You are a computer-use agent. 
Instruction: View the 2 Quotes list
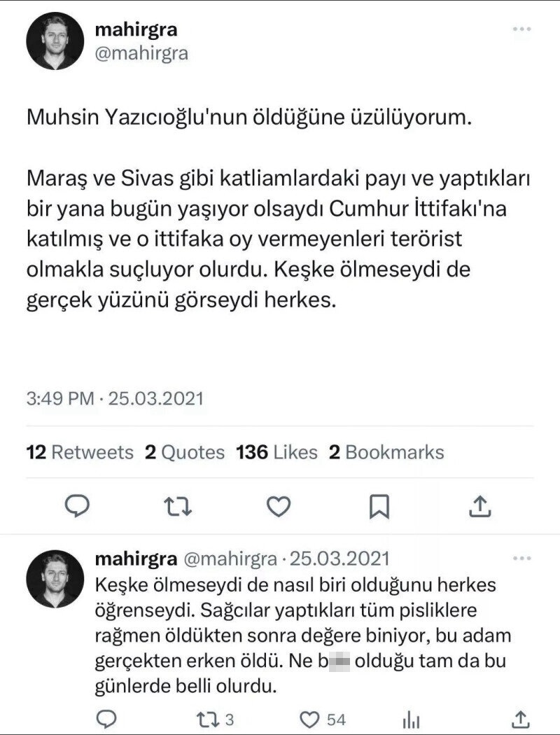point(185,452)
